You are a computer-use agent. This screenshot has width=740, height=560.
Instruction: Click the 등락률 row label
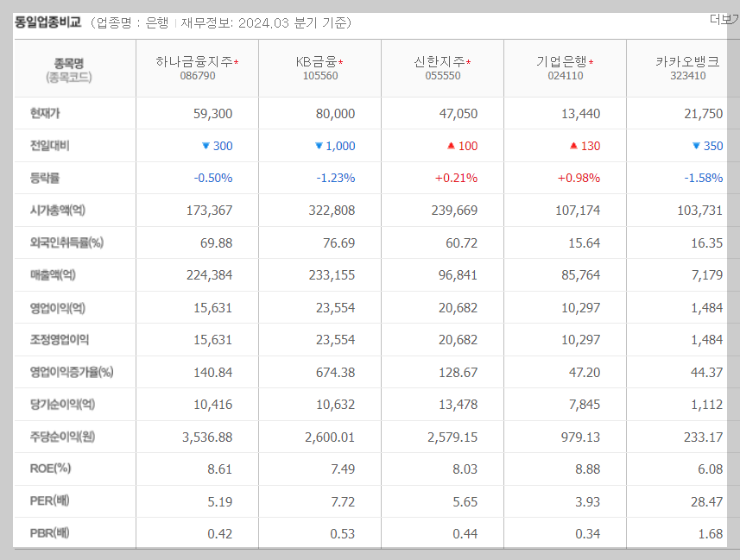pyautogui.click(x=45, y=178)
